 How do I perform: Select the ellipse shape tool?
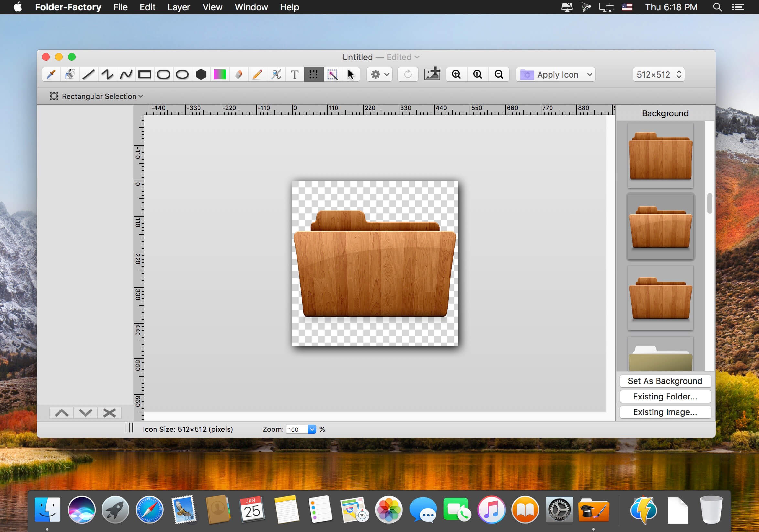pos(182,74)
